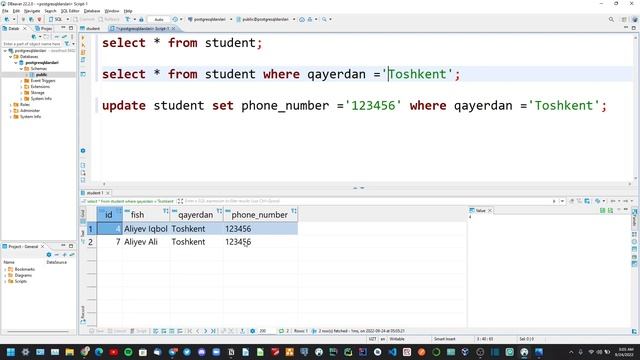Execute SQL statement icon in editor gutter
The height and width of the screenshot is (360, 640).
pos(83,38)
